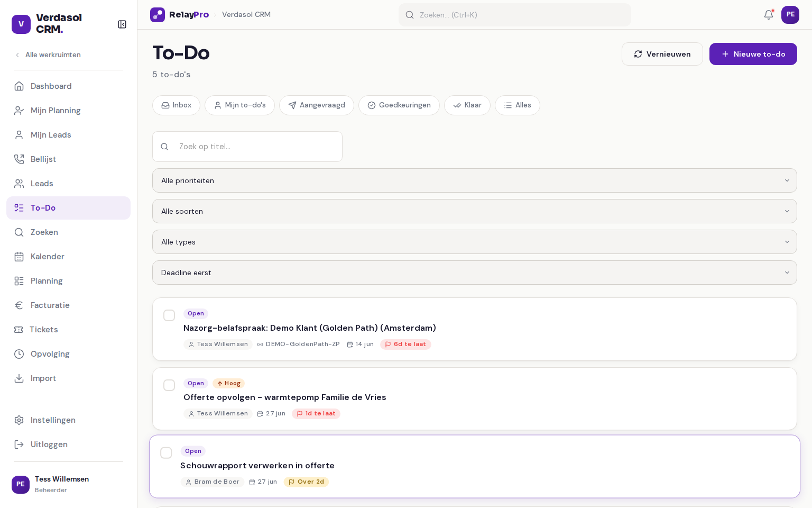This screenshot has height=508, width=812.
Task: Click the magnifier icon in the global search bar
Action: point(410,15)
